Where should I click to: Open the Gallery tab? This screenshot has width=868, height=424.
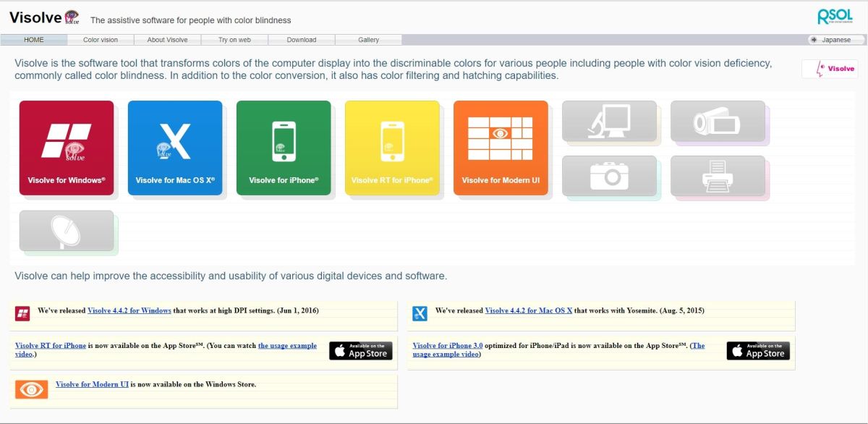click(x=368, y=40)
